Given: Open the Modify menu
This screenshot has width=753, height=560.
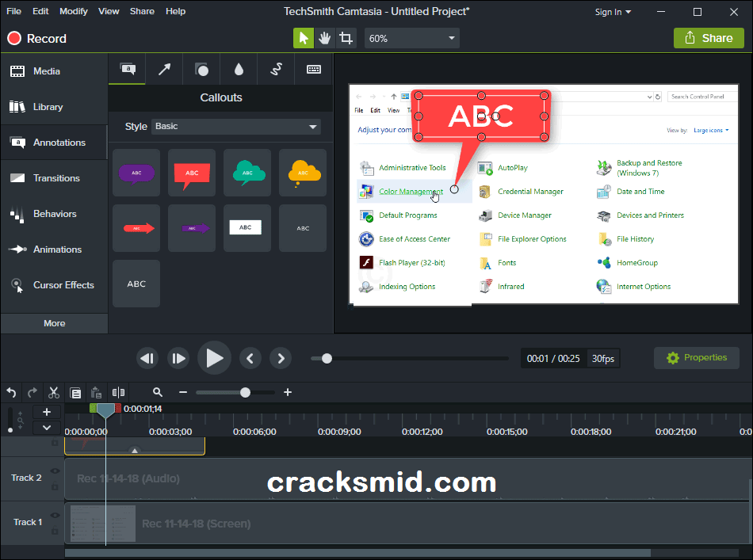Looking at the screenshot, I should click(x=74, y=11).
